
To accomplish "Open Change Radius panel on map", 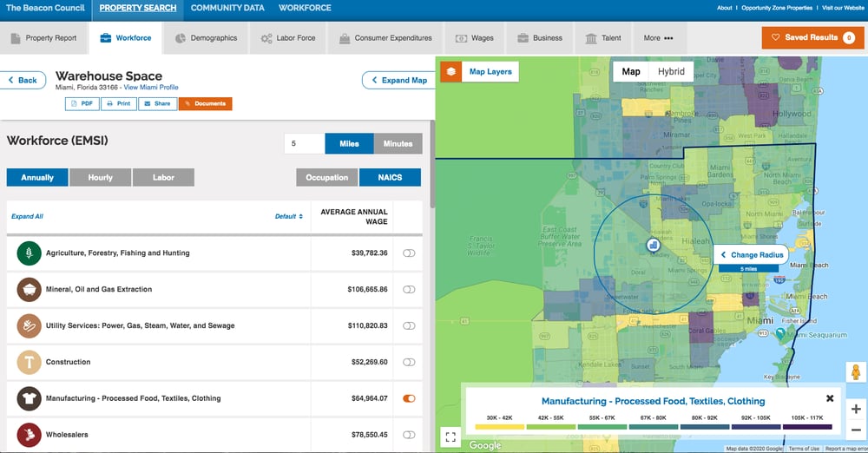I will point(752,255).
